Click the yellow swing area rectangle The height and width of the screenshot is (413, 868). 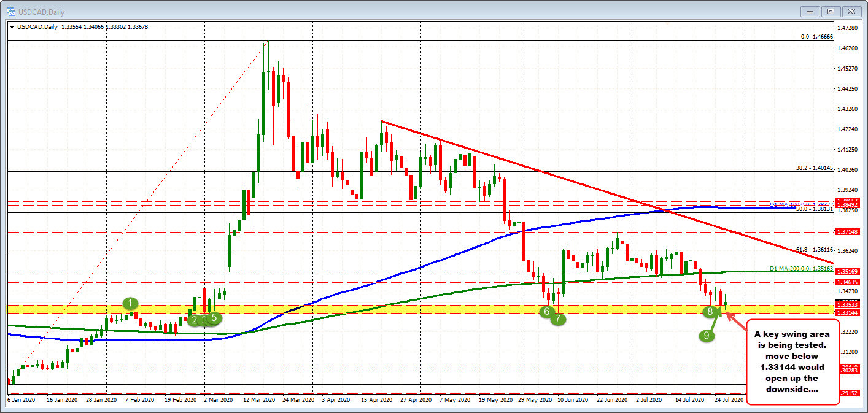(420, 309)
